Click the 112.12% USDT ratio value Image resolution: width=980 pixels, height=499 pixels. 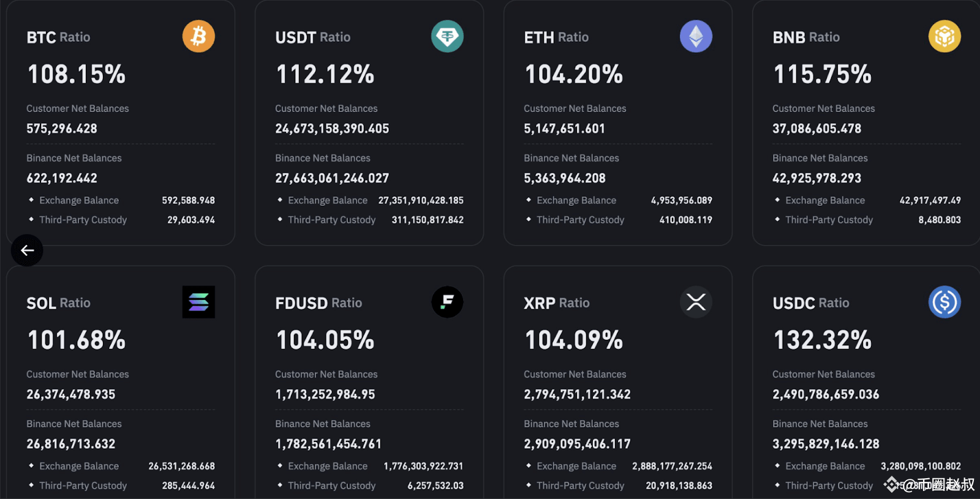[325, 75]
